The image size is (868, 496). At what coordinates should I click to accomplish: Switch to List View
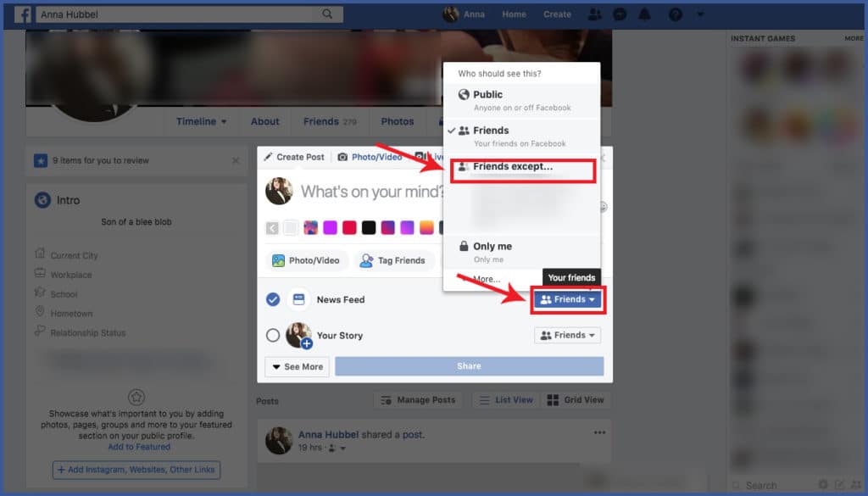(x=505, y=399)
